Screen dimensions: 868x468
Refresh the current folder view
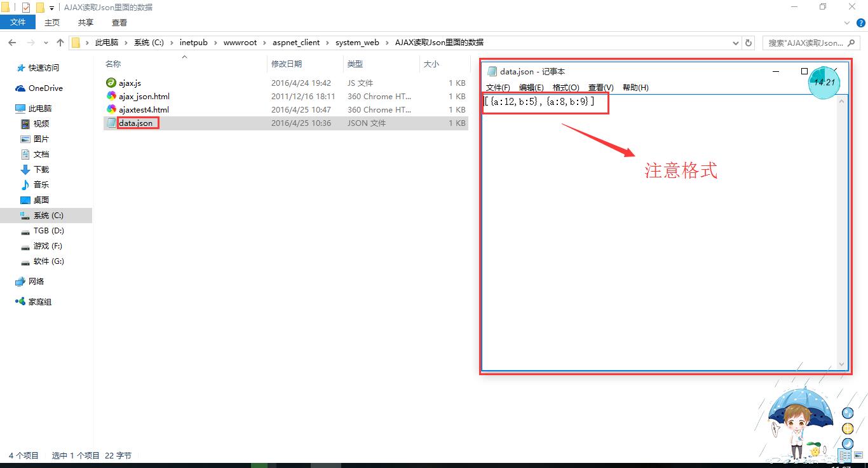(x=749, y=43)
